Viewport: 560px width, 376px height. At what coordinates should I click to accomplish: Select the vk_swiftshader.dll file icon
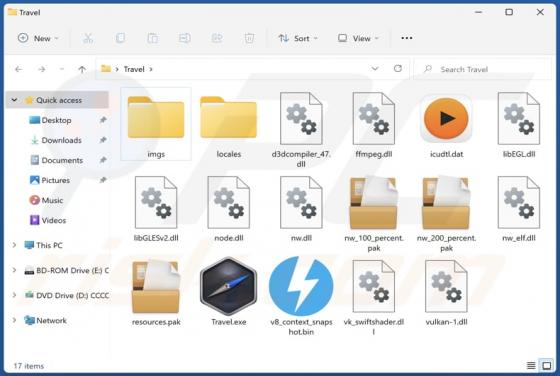[x=374, y=286]
